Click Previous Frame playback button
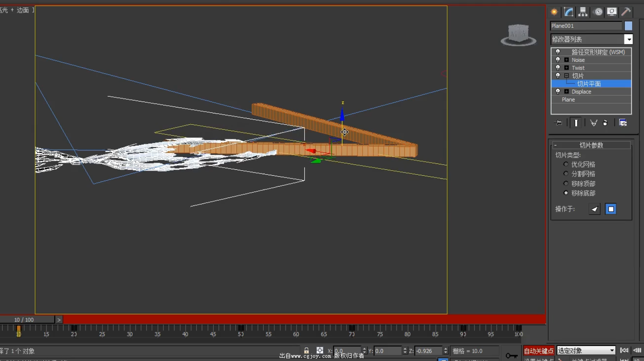Screen dimensions: 644x361 click(x=637, y=350)
